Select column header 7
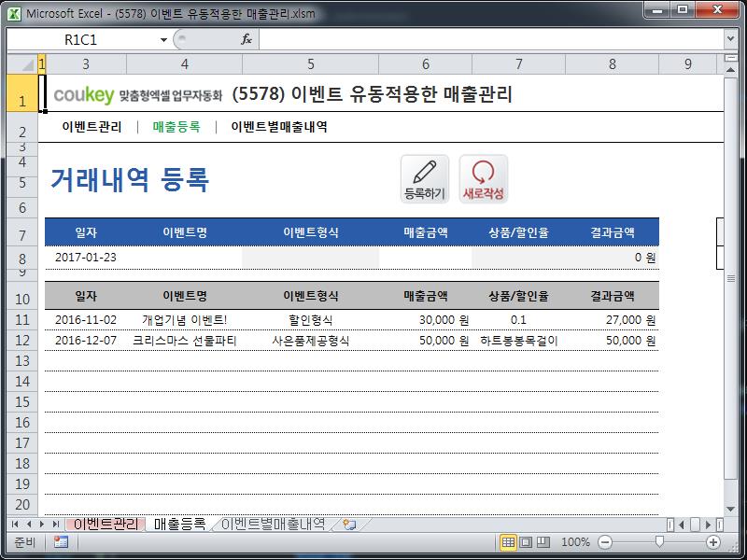747x560 pixels. 519,63
